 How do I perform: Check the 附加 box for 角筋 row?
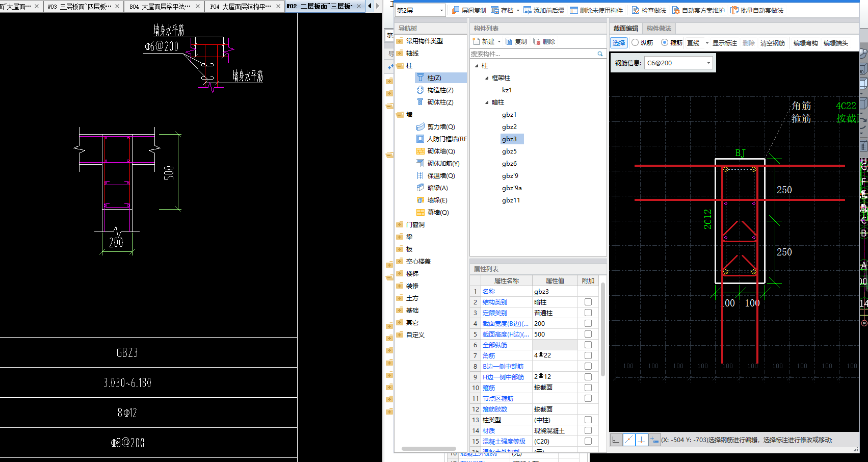click(588, 355)
